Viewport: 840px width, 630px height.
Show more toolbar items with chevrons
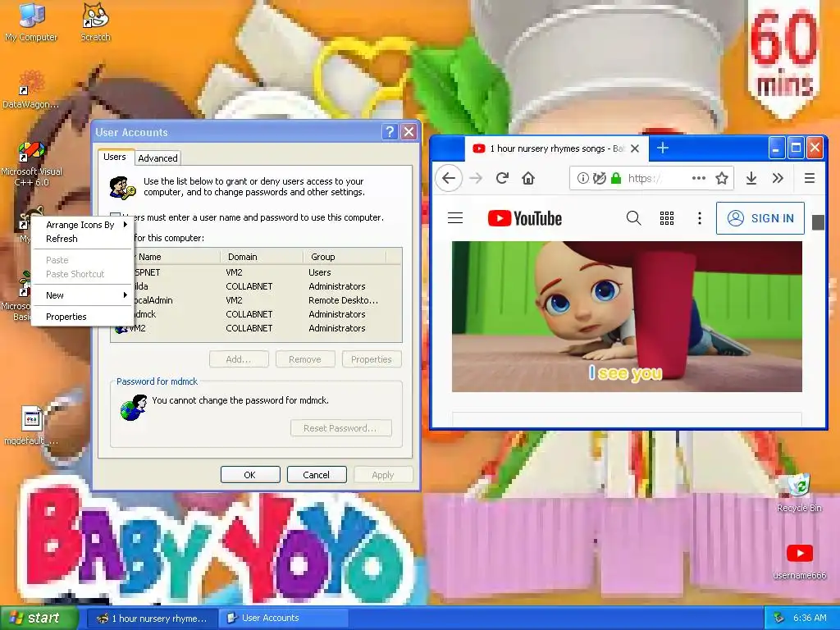778,178
